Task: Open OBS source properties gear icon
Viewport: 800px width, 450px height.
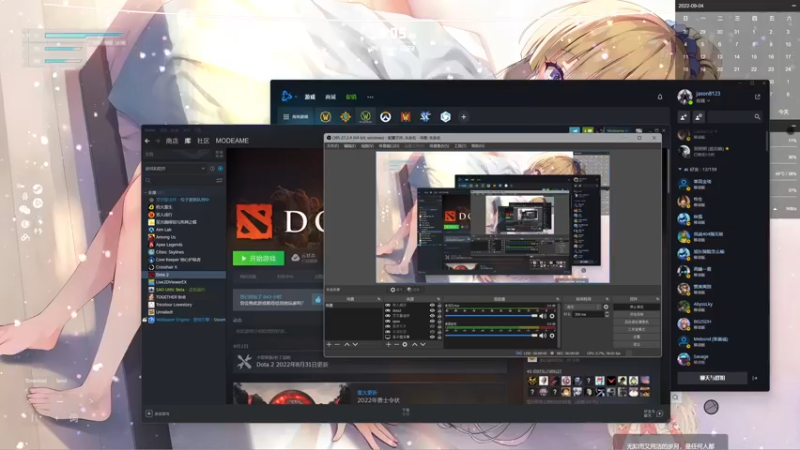Action: (x=405, y=344)
